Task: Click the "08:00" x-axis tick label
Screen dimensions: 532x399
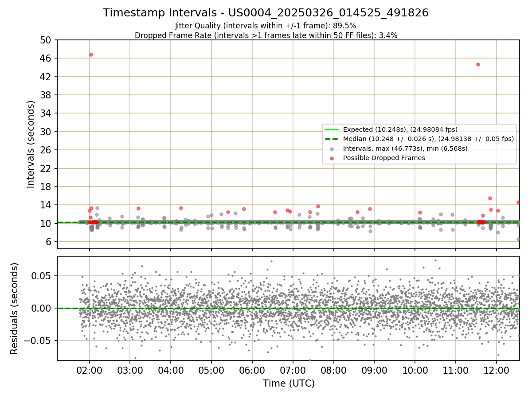Action: (333, 370)
